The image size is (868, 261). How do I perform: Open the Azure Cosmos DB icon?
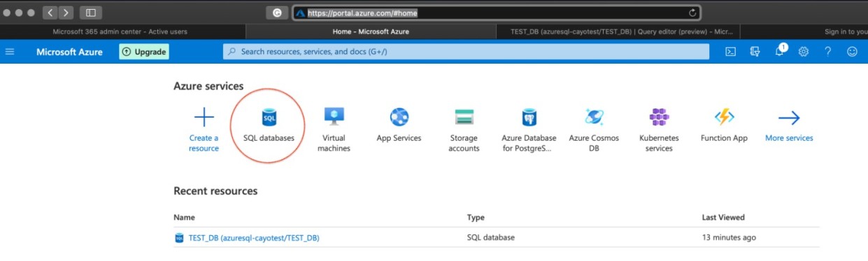[x=594, y=117]
